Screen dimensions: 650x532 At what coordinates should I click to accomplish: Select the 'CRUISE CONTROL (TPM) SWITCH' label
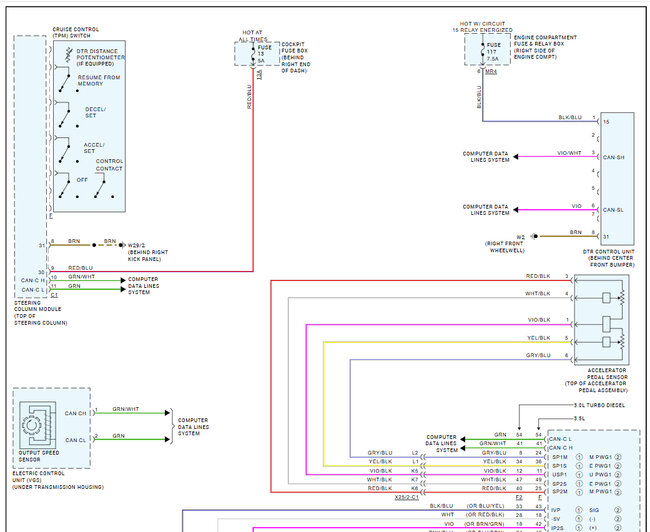pyautogui.click(x=75, y=32)
